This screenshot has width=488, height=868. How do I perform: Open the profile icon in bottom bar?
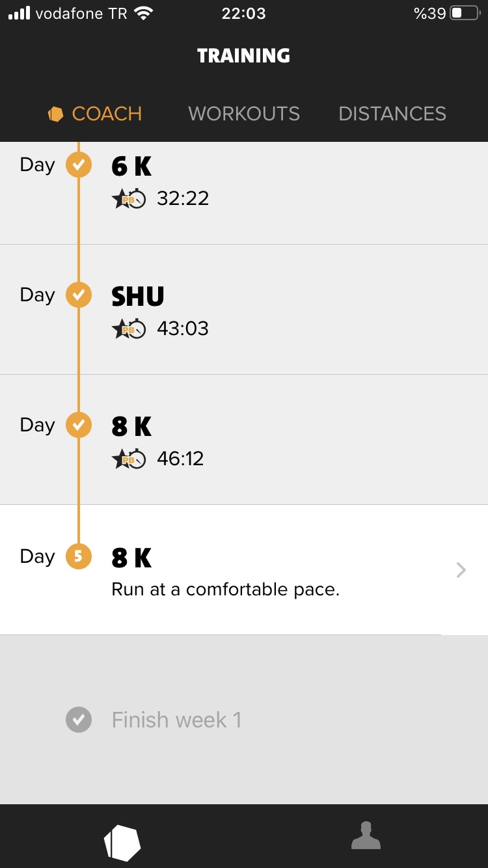(366, 835)
